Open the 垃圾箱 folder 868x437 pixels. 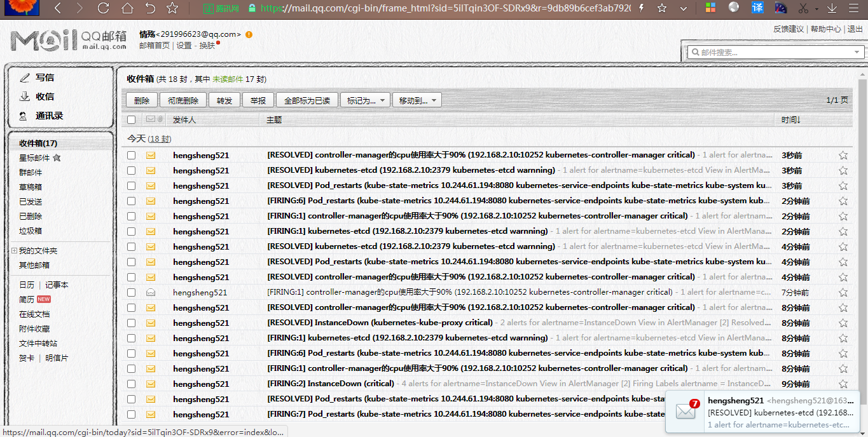pos(31,231)
